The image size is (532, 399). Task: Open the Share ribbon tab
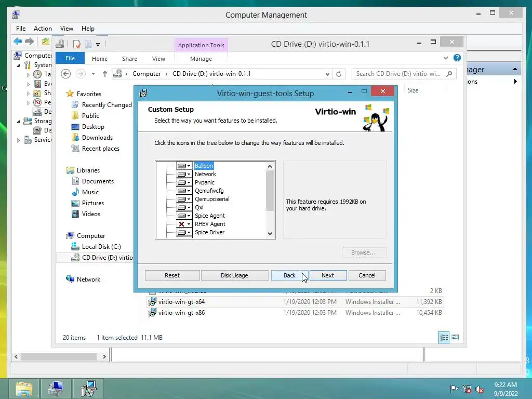pyautogui.click(x=129, y=59)
